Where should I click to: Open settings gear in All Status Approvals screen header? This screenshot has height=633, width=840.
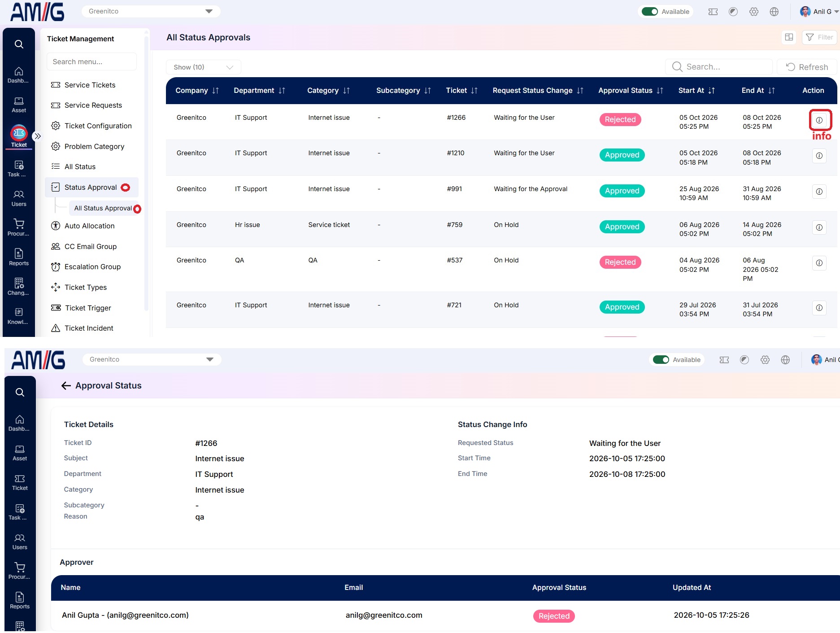pos(754,12)
